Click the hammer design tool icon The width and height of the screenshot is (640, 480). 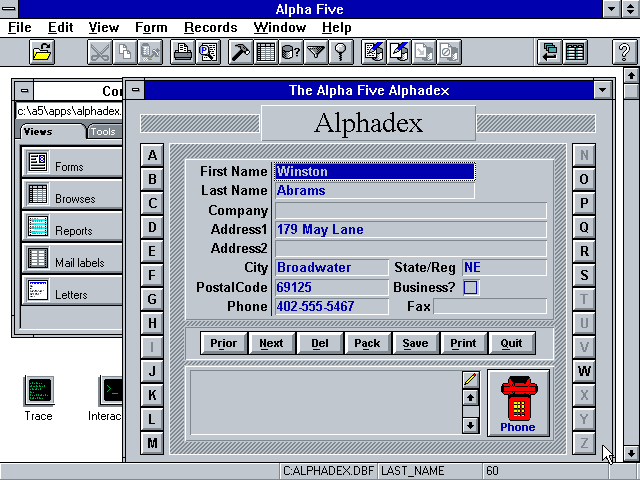click(x=241, y=52)
